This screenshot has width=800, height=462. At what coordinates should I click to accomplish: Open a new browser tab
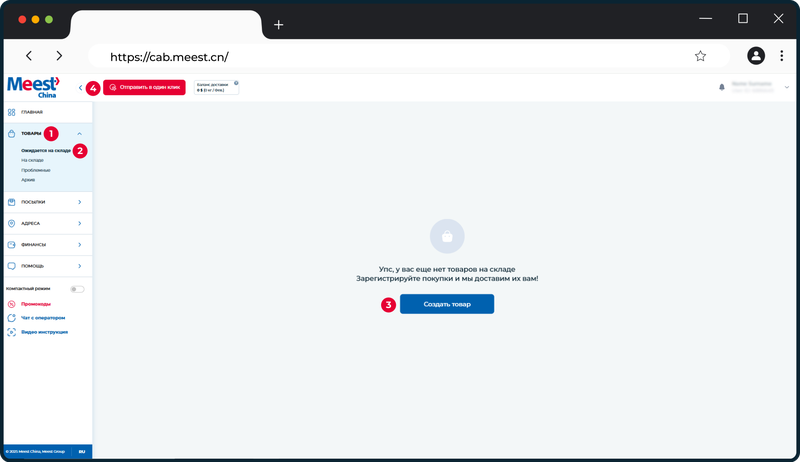pos(278,24)
